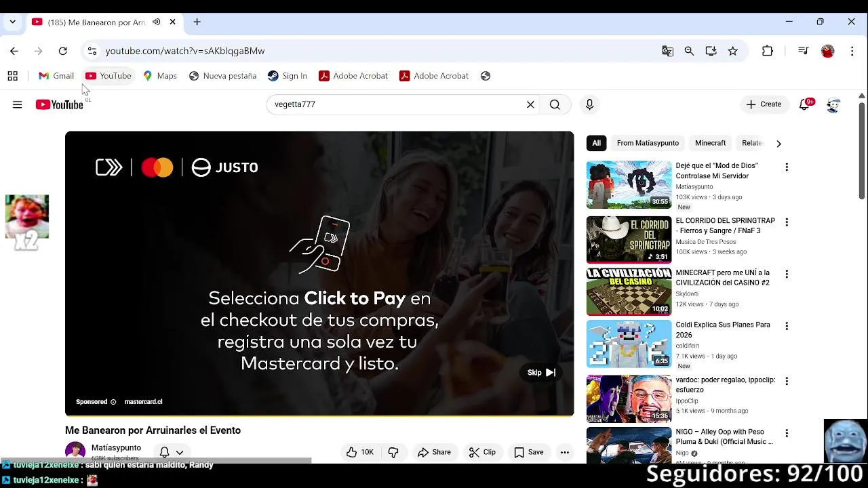Search with your voice microphone
This screenshot has height=488, width=868.
[x=589, y=104]
